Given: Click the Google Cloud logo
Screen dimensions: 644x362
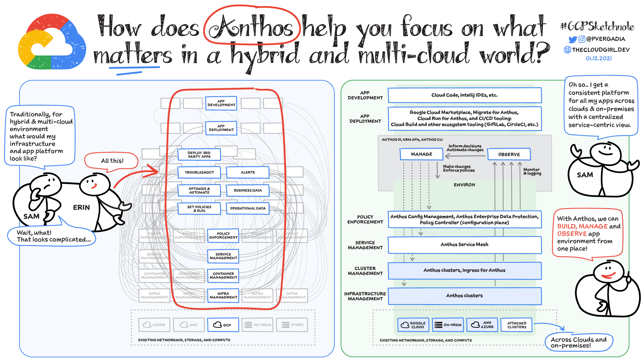Looking at the screenshot, I should [x=52, y=42].
